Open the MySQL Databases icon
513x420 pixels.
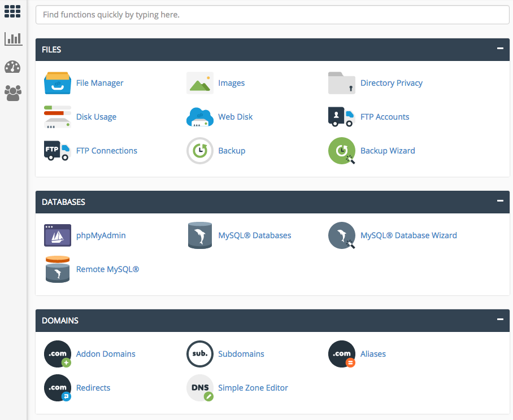point(199,235)
